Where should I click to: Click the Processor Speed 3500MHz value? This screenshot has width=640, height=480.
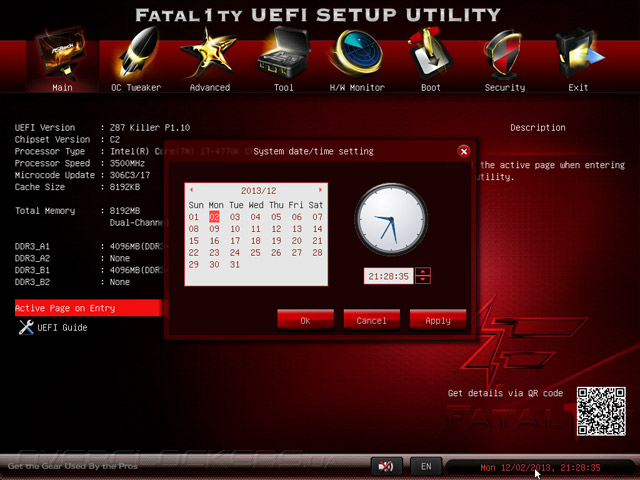(127, 163)
